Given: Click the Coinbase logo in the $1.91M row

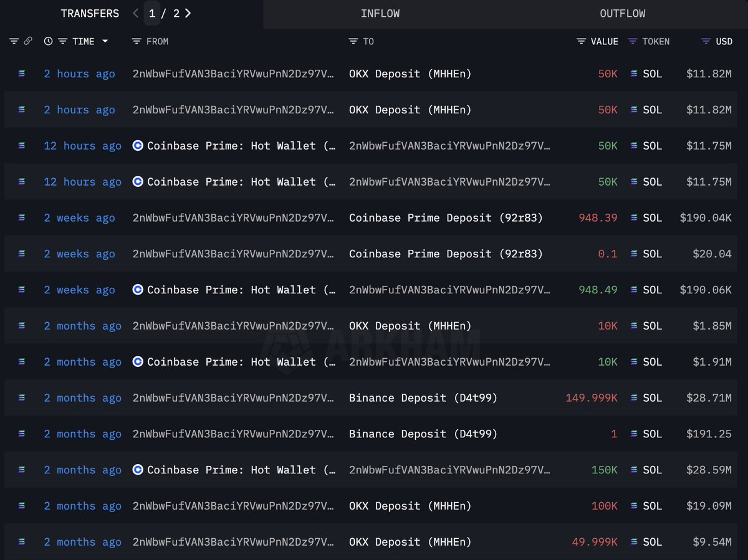Looking at the screenshot, I should coord(138,362).
